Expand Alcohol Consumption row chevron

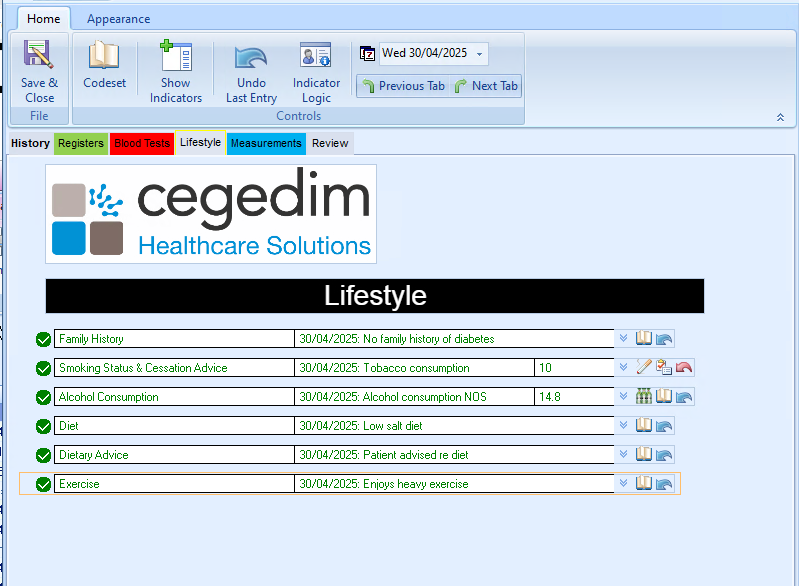coord(623,396)
